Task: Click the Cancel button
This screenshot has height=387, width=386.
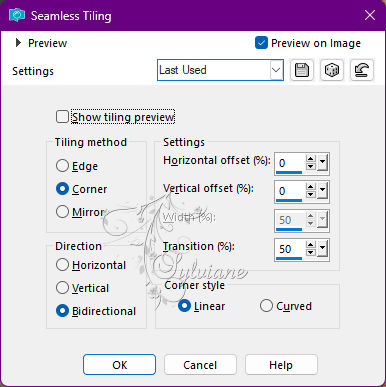Action: (x=200, y=365)
